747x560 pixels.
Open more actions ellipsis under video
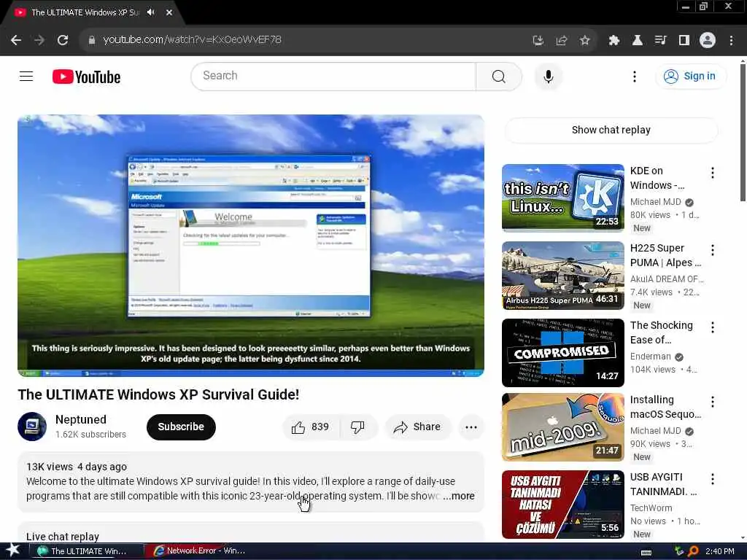[471, 427]
